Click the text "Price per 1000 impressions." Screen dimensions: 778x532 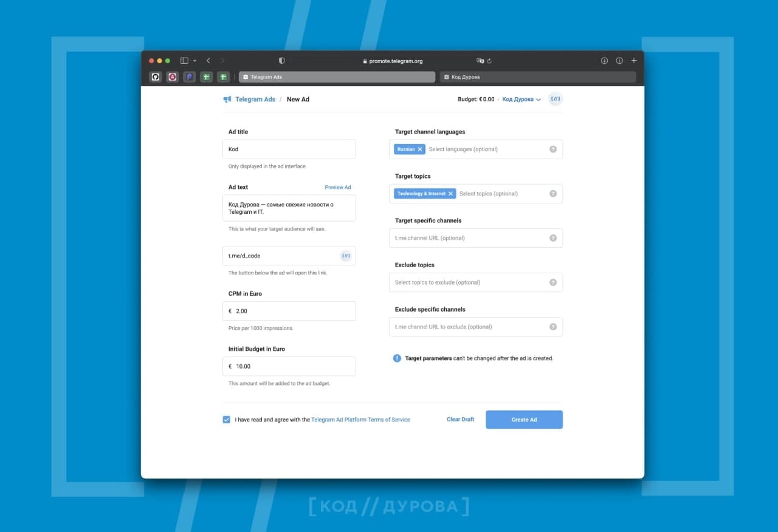[x=261, y=328]
